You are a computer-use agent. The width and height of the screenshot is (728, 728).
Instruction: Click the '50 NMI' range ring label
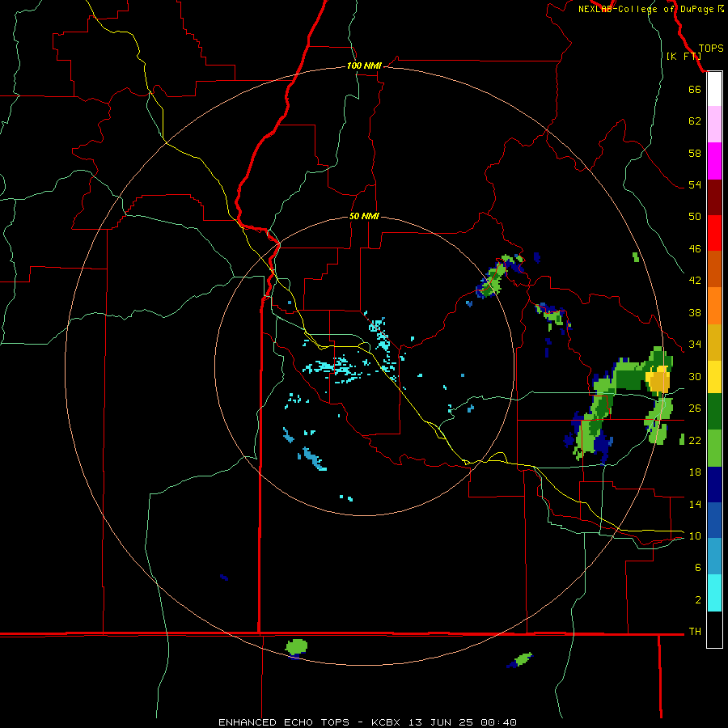(364, 216)
